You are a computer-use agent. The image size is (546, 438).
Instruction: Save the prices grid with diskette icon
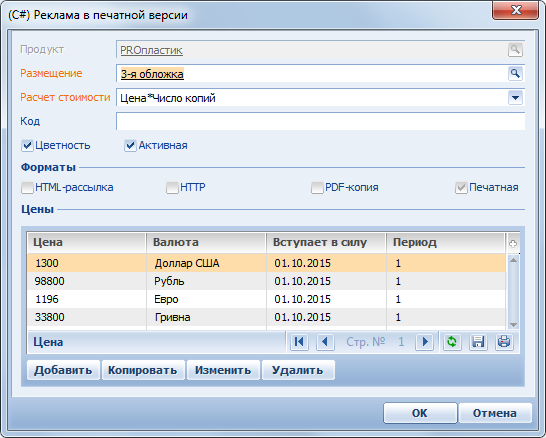coord(478,342)
